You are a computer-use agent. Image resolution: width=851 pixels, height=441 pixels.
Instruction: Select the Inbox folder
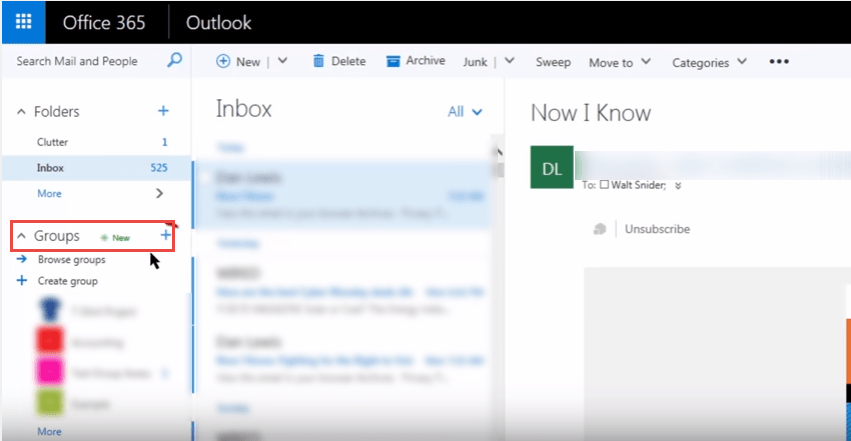tap(97, 168)
